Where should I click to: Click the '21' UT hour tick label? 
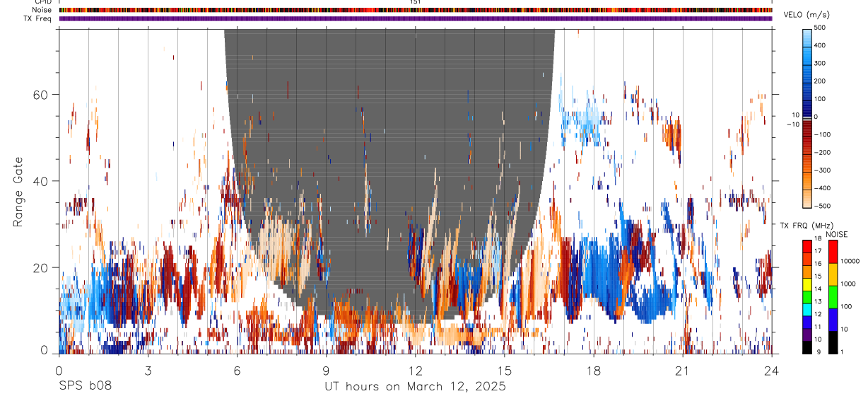(x=682, y=370)
